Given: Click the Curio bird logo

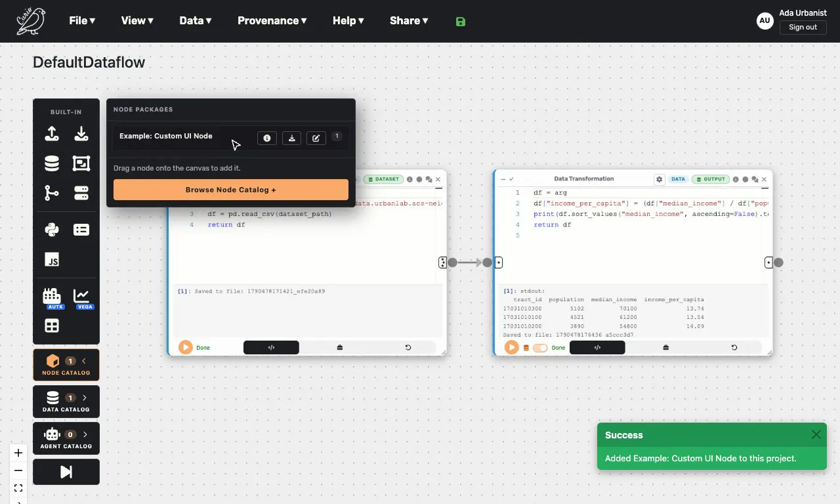Looking at the screenshot, I should (31, 21).
